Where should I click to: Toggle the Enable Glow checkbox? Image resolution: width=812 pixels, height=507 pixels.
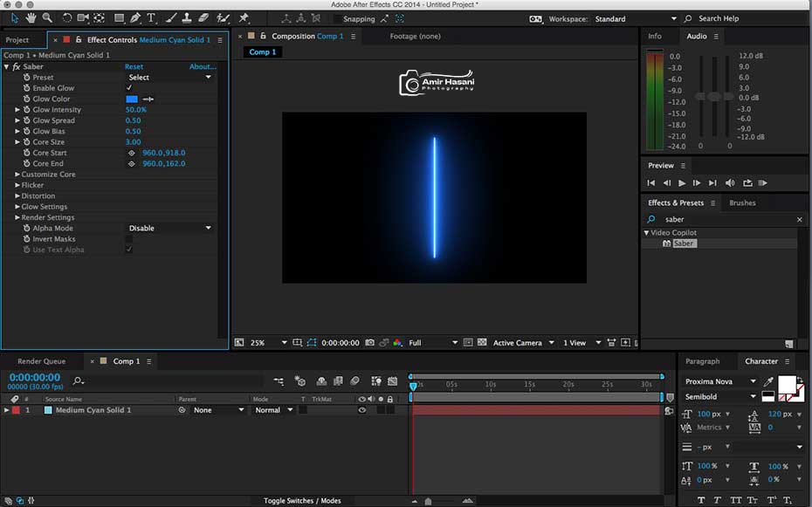(129, 88)
